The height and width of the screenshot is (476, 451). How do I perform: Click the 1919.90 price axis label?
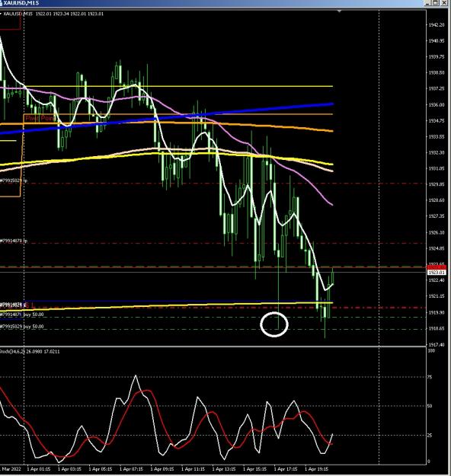[x=437, y=312]
